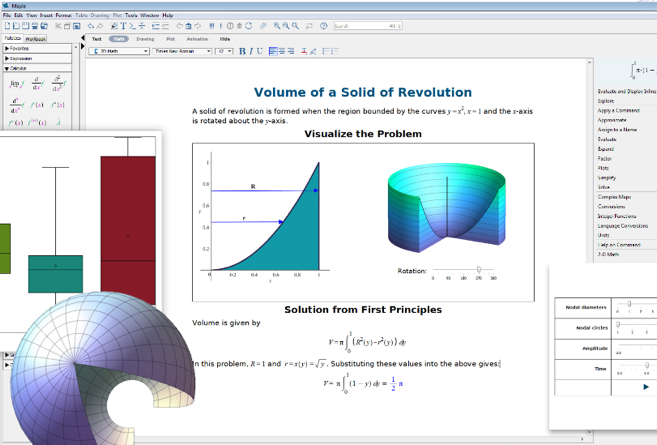Click the Help question mark icon

pyautogui.click(x=323, y=26)
